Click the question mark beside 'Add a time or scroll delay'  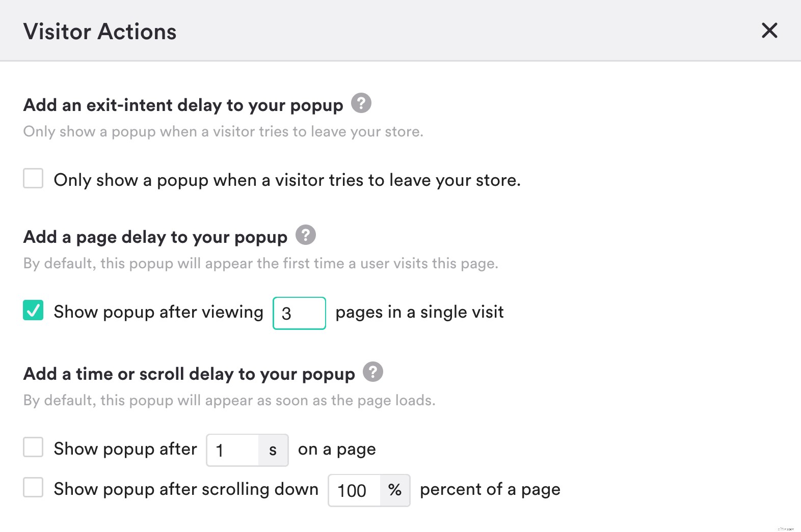[x=373, y=372]
